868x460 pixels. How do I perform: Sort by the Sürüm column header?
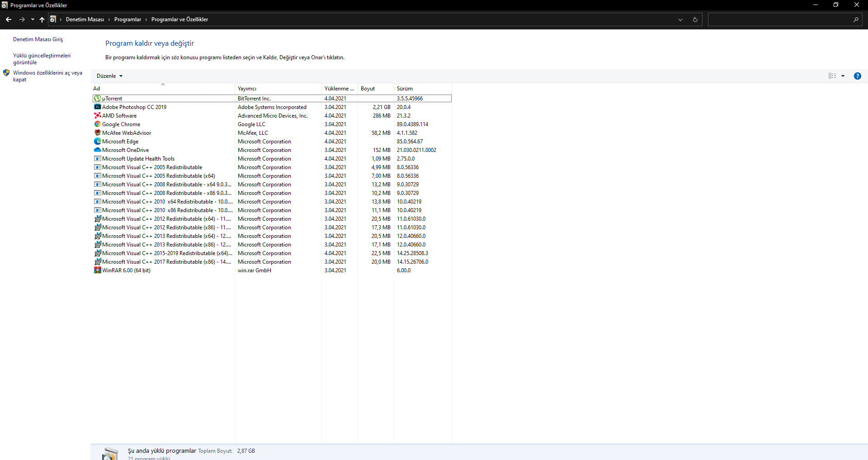pos(423,89)
